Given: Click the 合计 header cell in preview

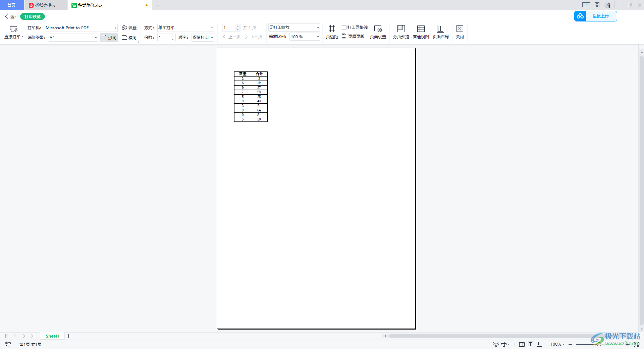Looking at the screenshot, I should click(259, 74).
